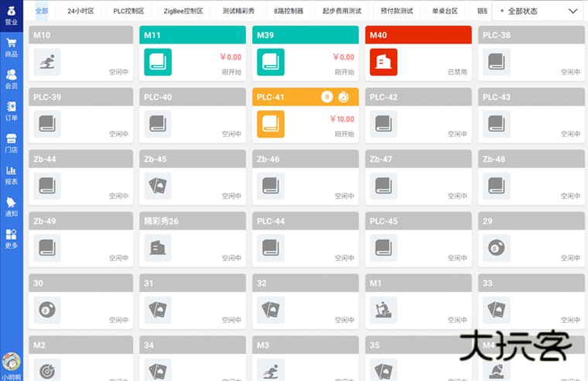Open the 商品 shopping cart section

[x=12, y=48]
